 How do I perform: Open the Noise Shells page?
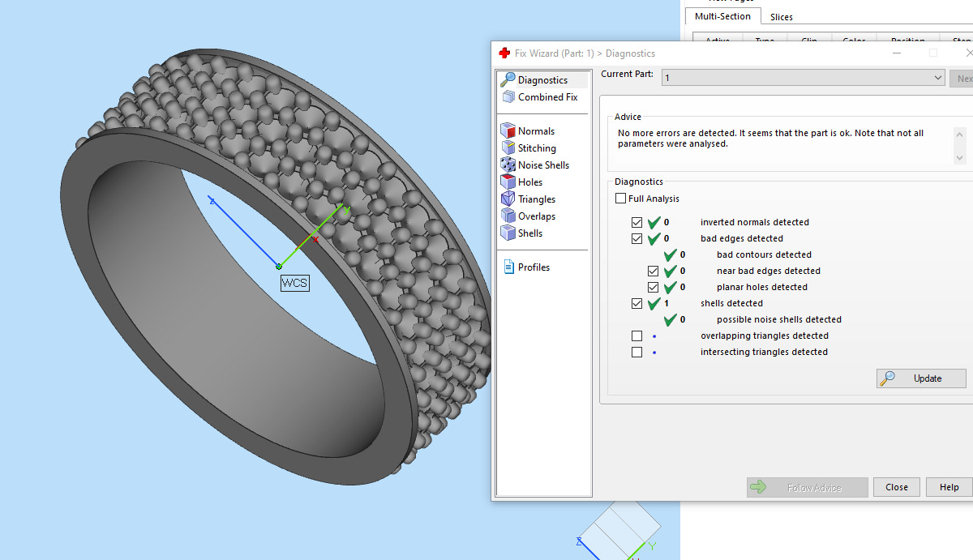pyautogui.click(x=535, y=165)
